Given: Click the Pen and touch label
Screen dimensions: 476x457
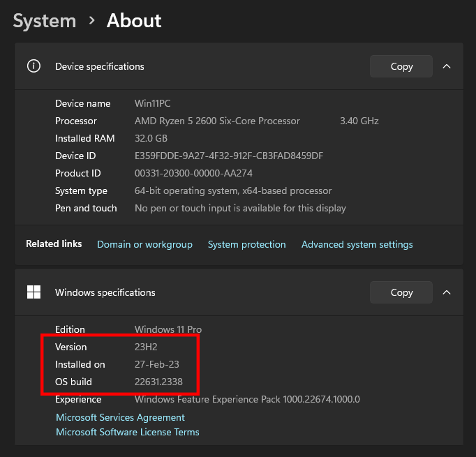Looking at the screenshot, I should pyautogui.click(x=86, y=208).
